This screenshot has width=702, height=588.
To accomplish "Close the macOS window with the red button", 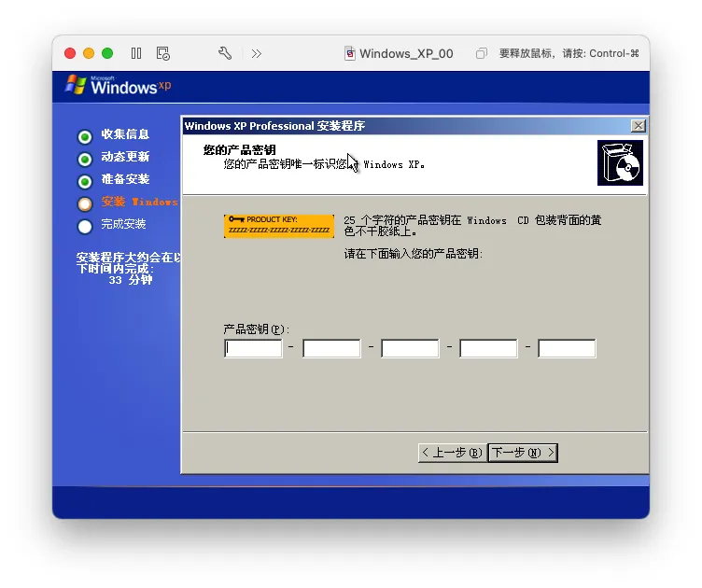I will (70, 54).
